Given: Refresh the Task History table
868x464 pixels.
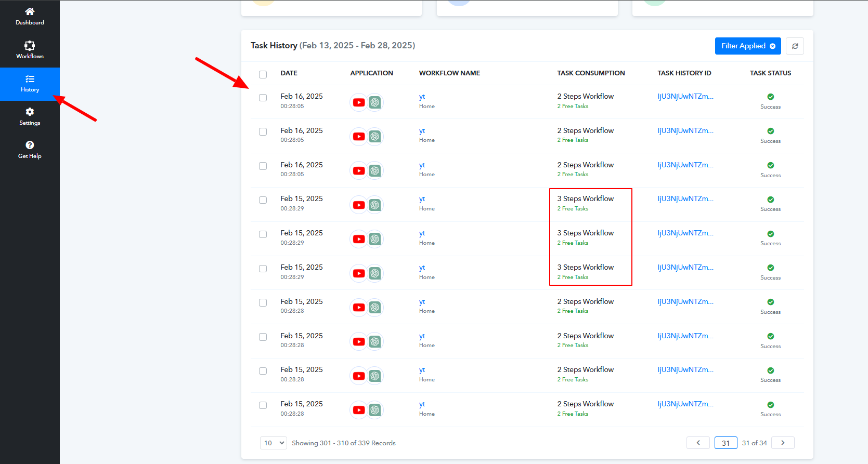Looking at the screenshot, I should [795, 46].
